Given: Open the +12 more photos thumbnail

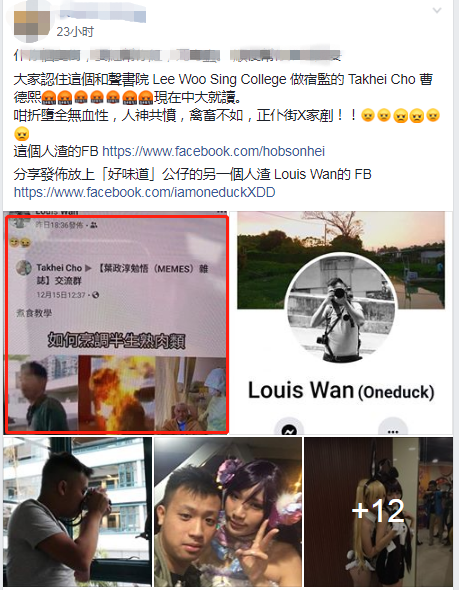Looking at the screenshot, I should tap(378, 511).
